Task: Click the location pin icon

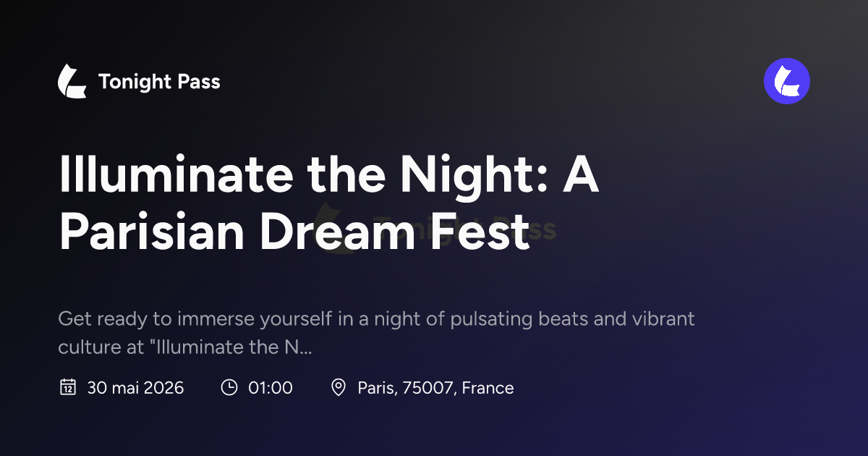Action: tap(338, 387)
